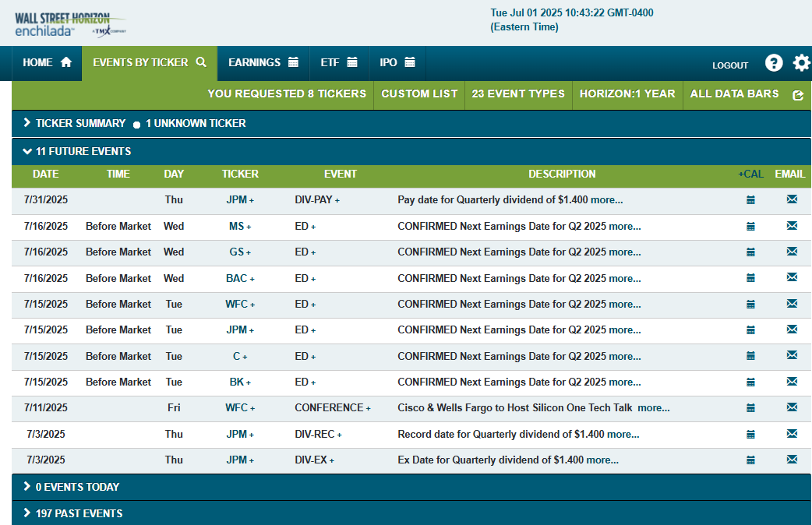Add BK earnings date to calendar
This screenshot has height=525, width=812.
[x=750, y=382]
